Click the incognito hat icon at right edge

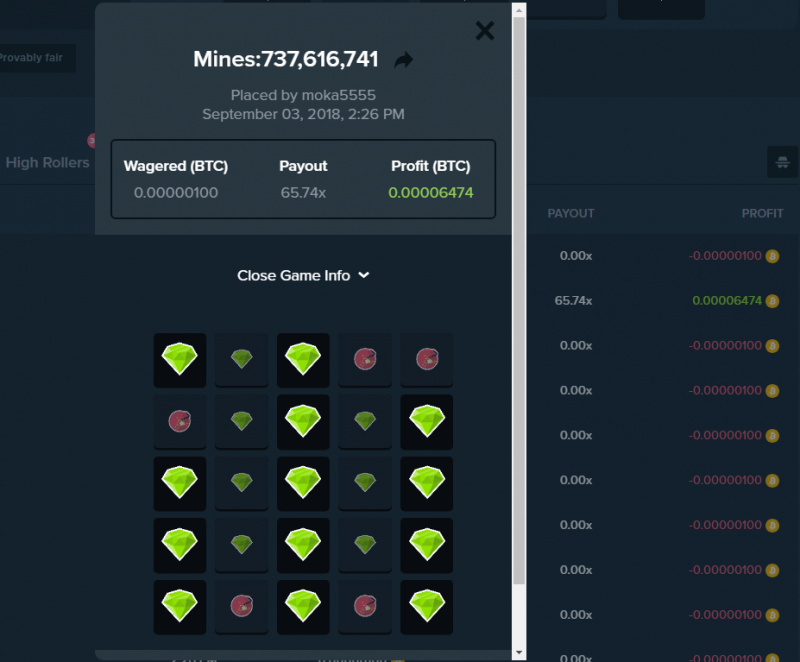[x=782, y=163]
